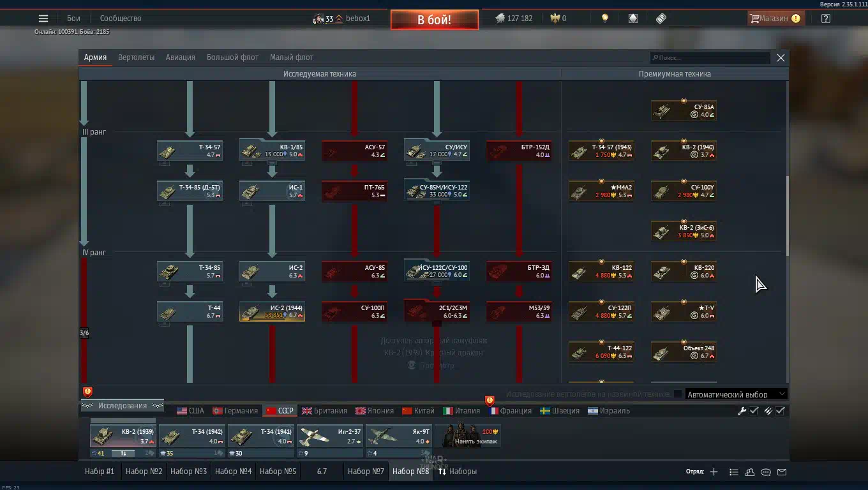868x490 pixels.
Task: Select the Швеция nation tab
Action: 560,411
